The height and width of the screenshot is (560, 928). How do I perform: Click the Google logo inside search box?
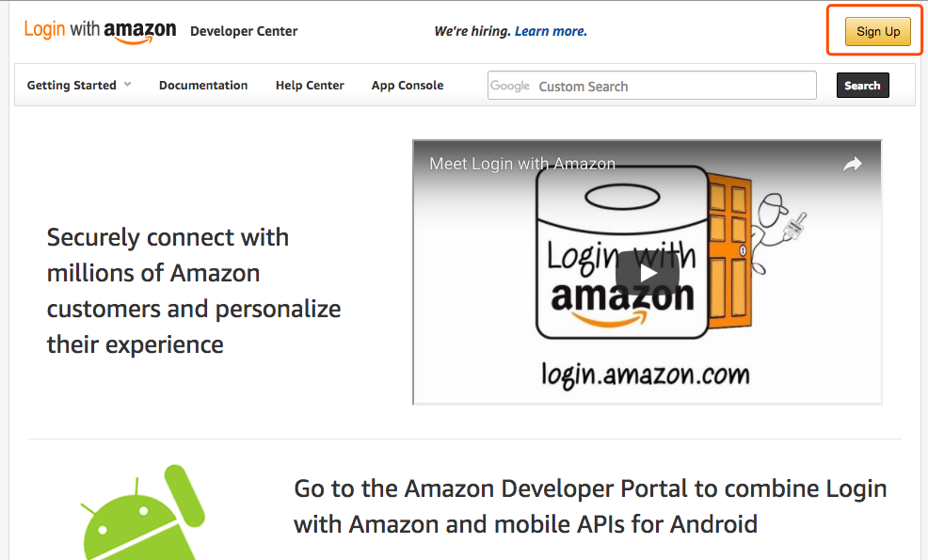coord(510,86)
